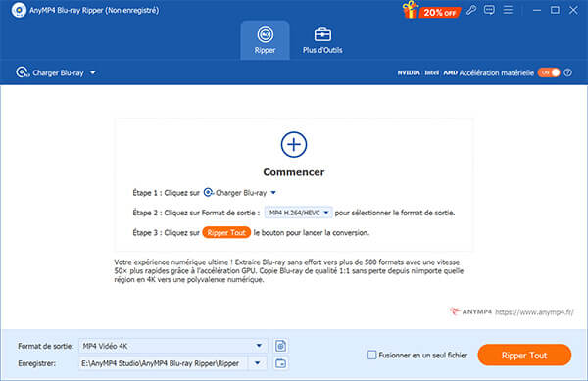Open the output folder icon
The width and height of the screenshot is (588, 381).
coord(280,363)
